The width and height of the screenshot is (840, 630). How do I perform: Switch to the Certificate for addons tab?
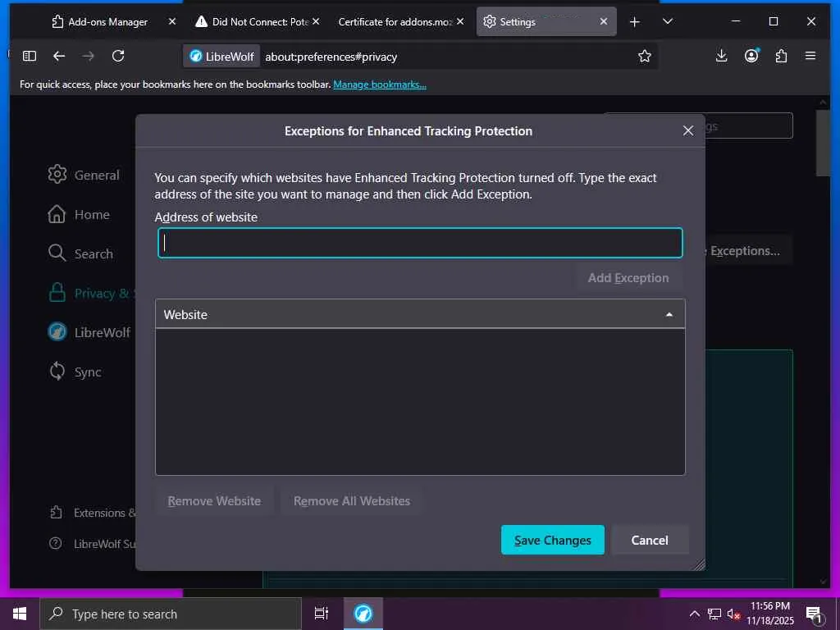pyautogui.click(x=395, y=21)
